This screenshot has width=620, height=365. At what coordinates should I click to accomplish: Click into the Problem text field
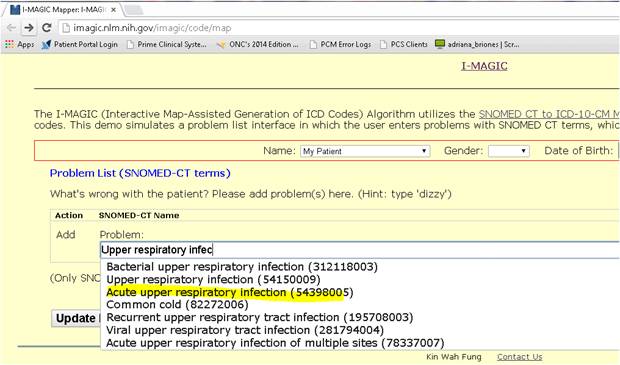point(359,250)
